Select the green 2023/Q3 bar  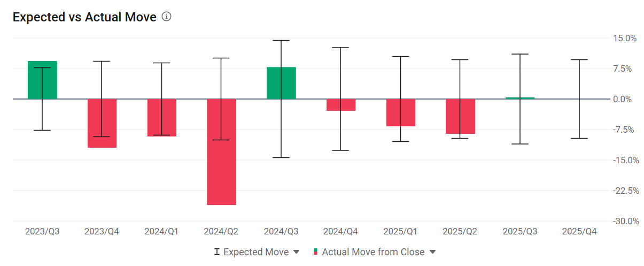click(42, 80)
